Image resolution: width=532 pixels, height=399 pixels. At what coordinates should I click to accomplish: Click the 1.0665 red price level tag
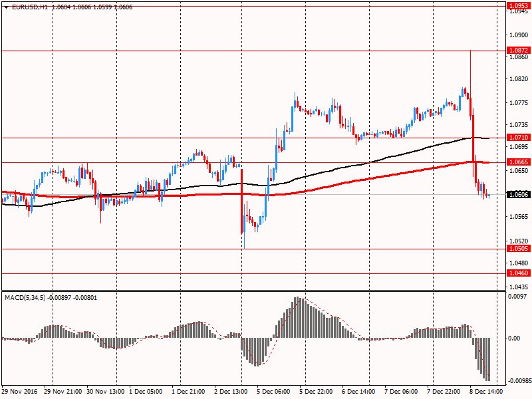pyautogui.click(x=518, y=162)
